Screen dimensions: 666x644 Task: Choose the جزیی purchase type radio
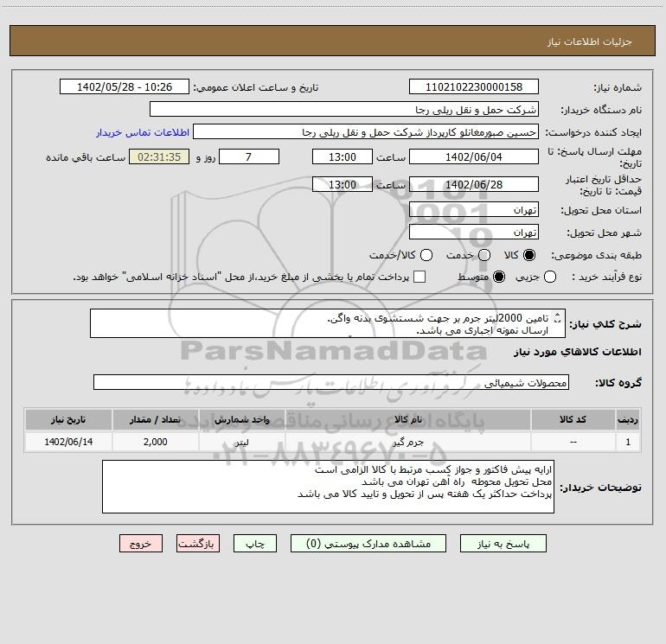[550, 277]
